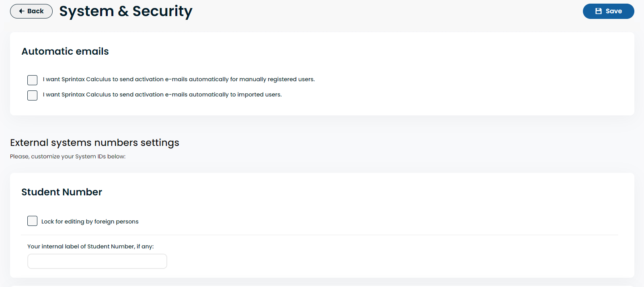Image resolution: width=644 pixels, height=287 pixels.
Task: Click the System & Security page title
Action: coord(126,11)
